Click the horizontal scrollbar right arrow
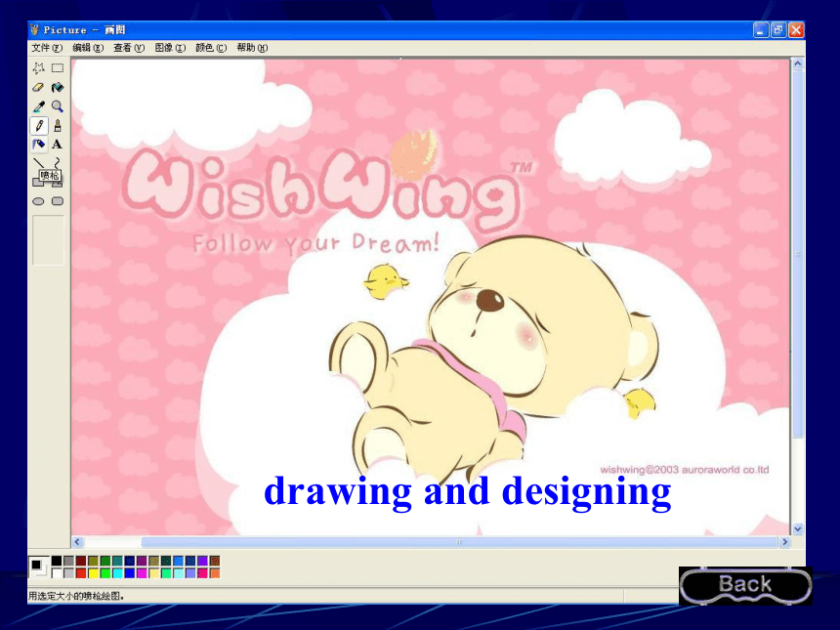Viewport: 840px width, 630px height. pos(785,542)
